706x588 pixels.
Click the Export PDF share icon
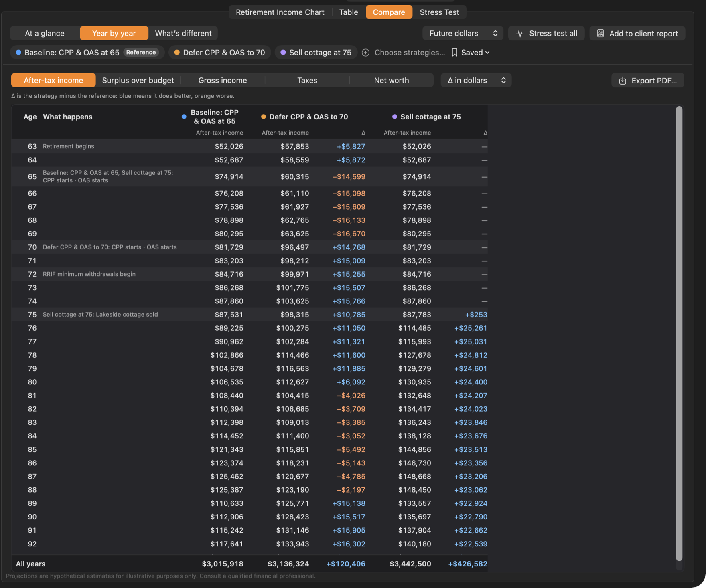(623, 81)
